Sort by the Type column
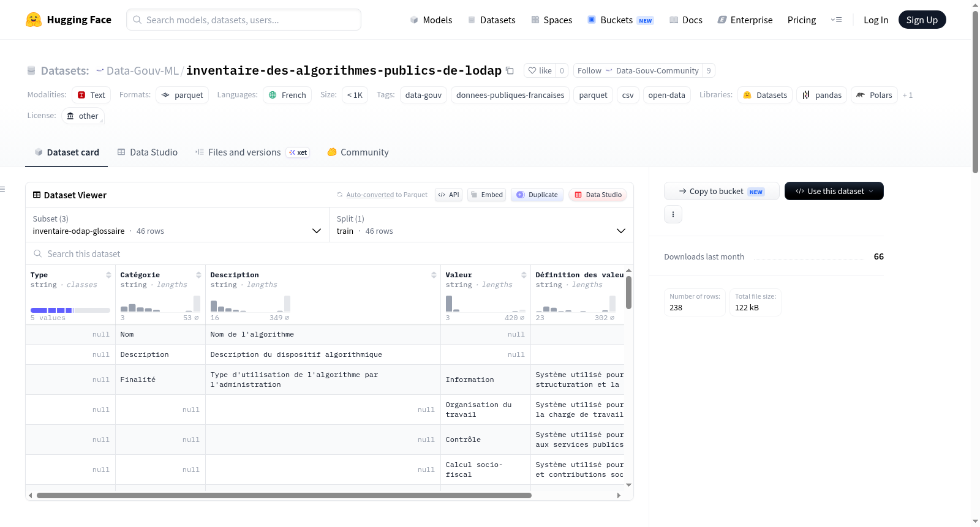The height and width of the screenshot is (527, 980). (x=108, y=275)
